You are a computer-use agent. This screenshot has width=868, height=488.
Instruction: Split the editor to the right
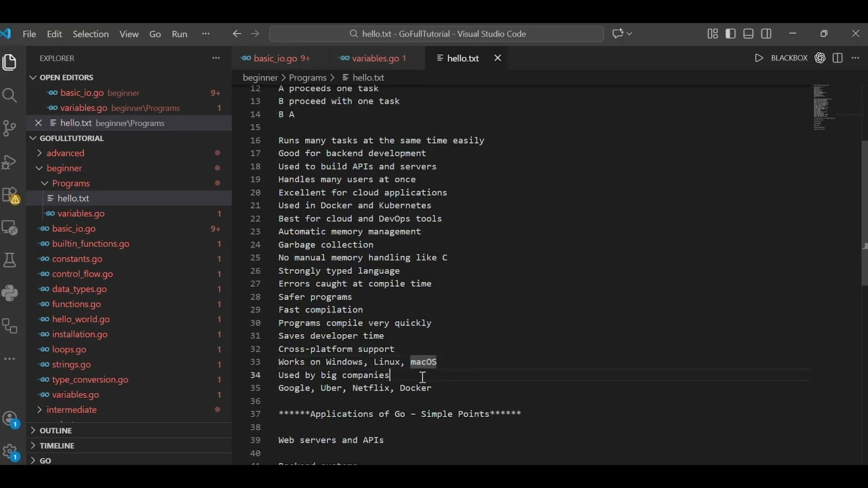[837, 58]
